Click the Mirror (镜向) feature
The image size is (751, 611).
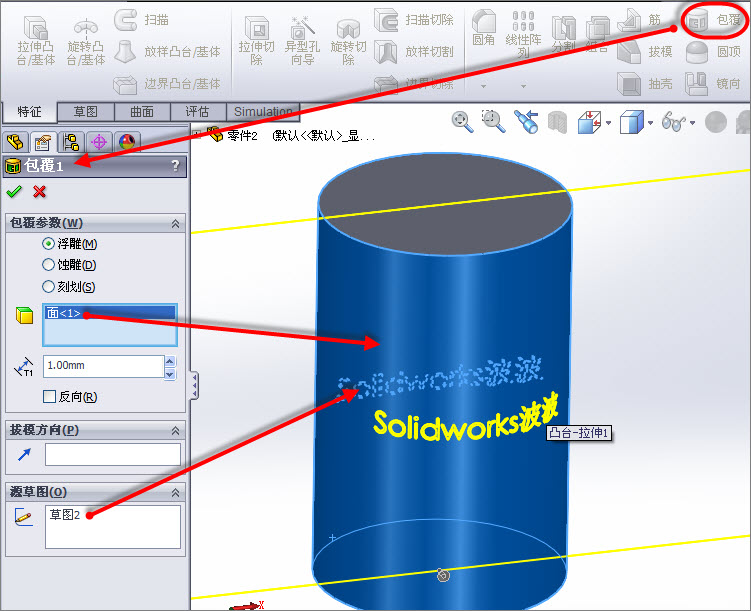point(713,84)
